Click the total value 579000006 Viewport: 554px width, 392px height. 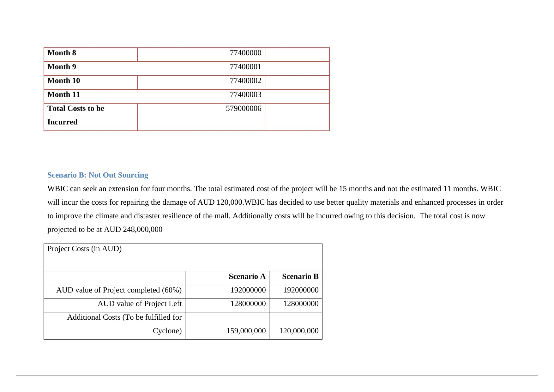coord(244,109)
